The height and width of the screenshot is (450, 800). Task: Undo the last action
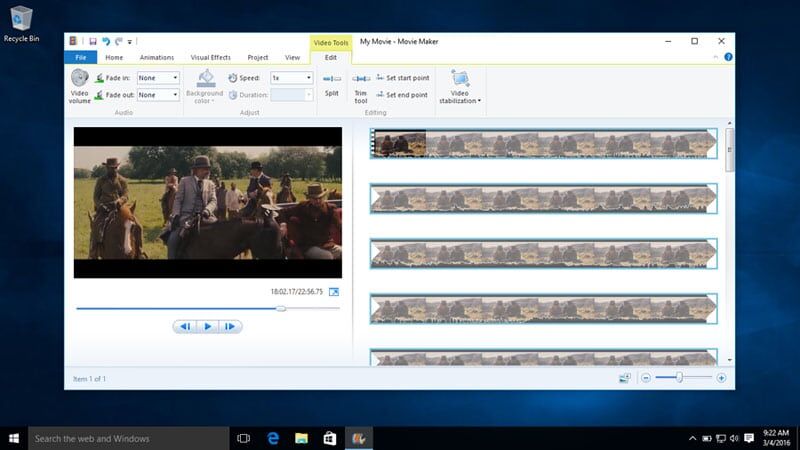coord(106,41)
